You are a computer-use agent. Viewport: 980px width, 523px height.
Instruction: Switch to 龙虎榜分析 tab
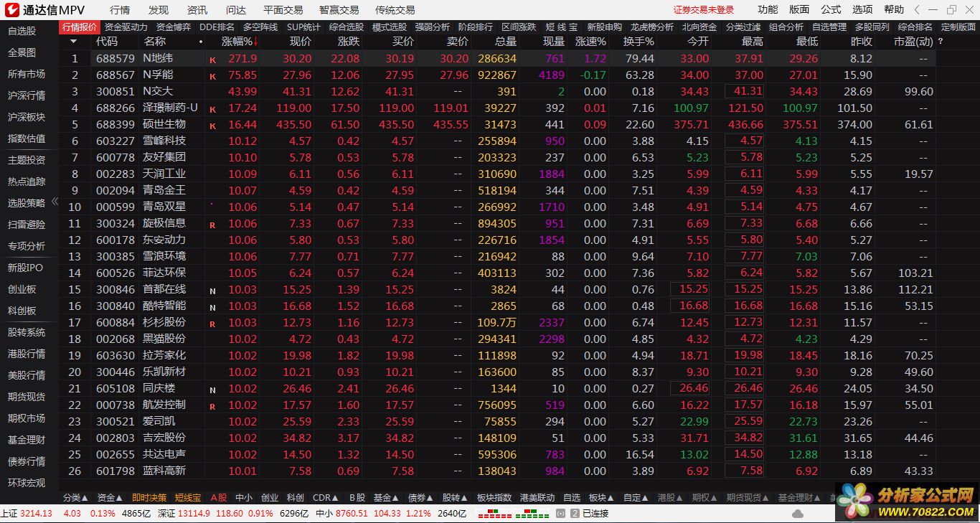point(652,27)
